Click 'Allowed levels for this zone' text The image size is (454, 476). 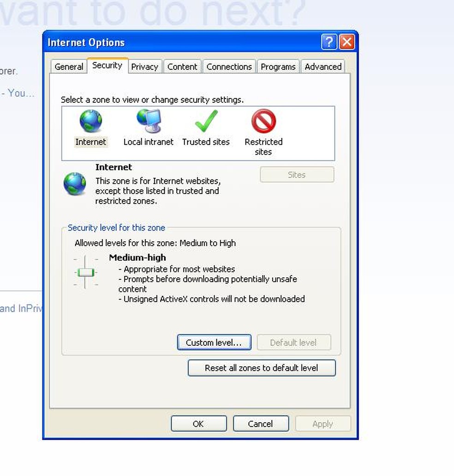click(x=155, y=243)
